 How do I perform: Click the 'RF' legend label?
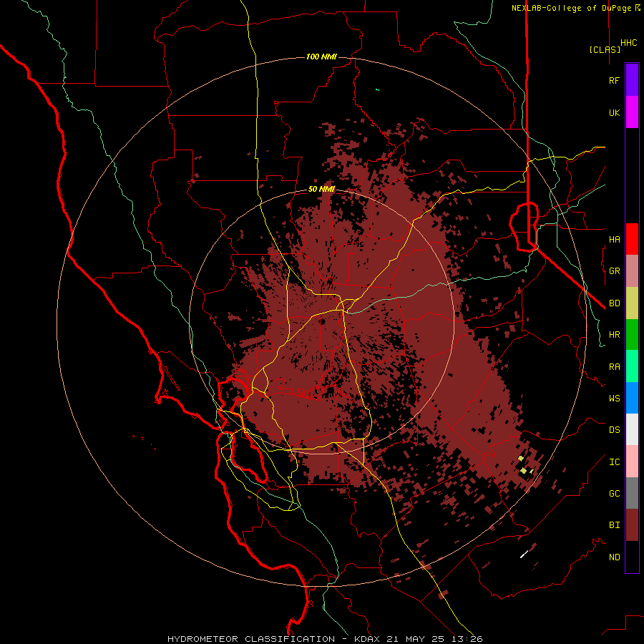click(614, 80)
